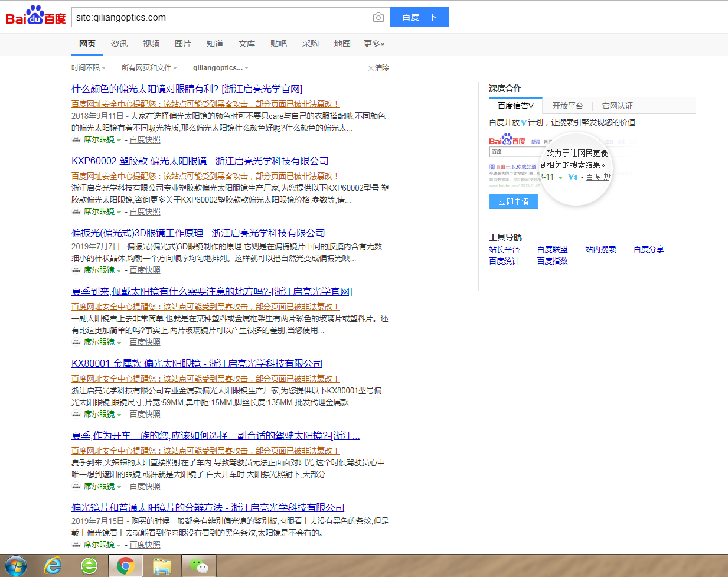
Task: Click the site favicon under the 偏光镜片和普通太阳镜片 result
Action: click(x=76, y=545)
